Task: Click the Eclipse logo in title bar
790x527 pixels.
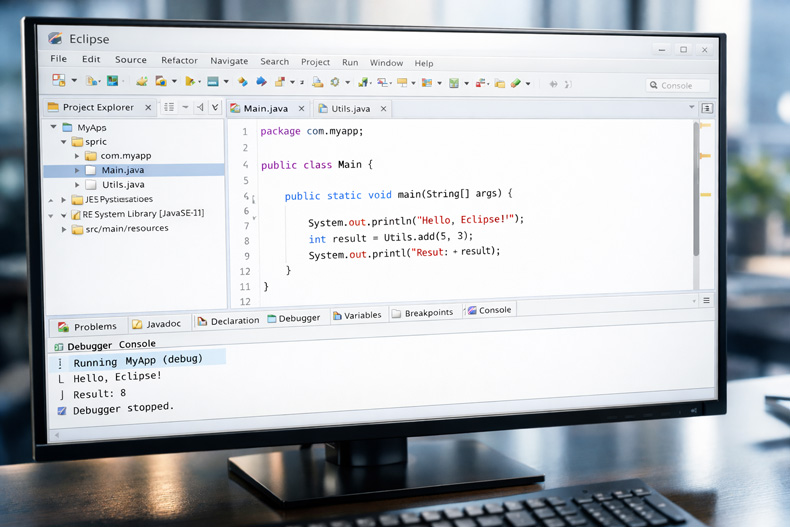Action: pyautogui.click(x=55, y=39)
